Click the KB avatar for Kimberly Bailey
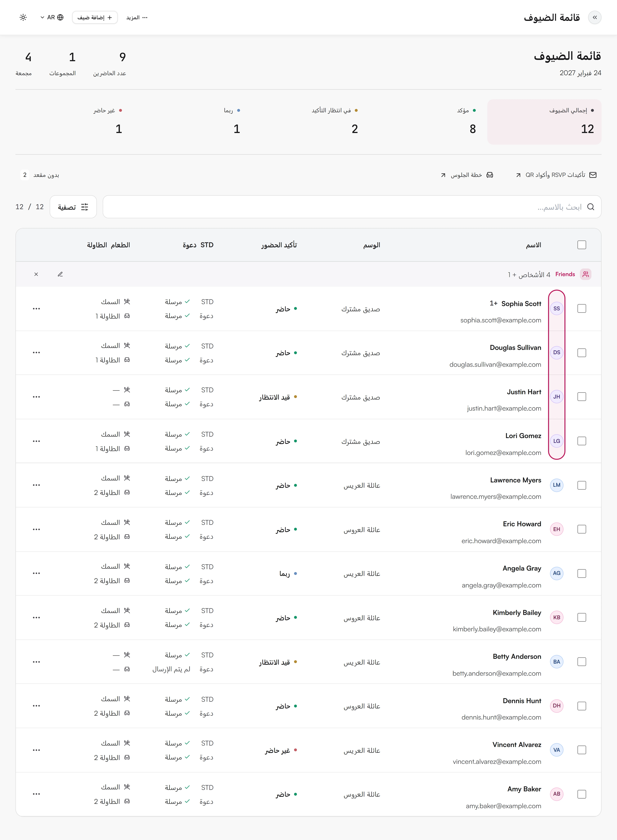Screen dimensions: 617x840 [556, 618]
